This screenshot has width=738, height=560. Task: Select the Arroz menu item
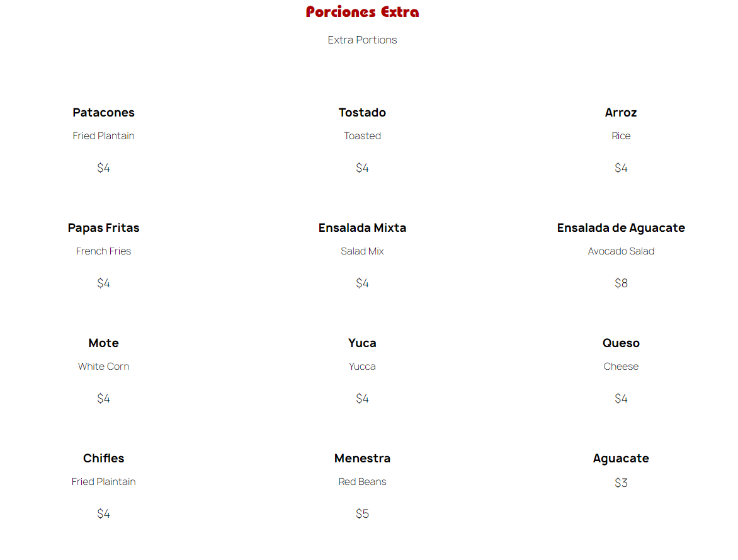coord(621,113)
